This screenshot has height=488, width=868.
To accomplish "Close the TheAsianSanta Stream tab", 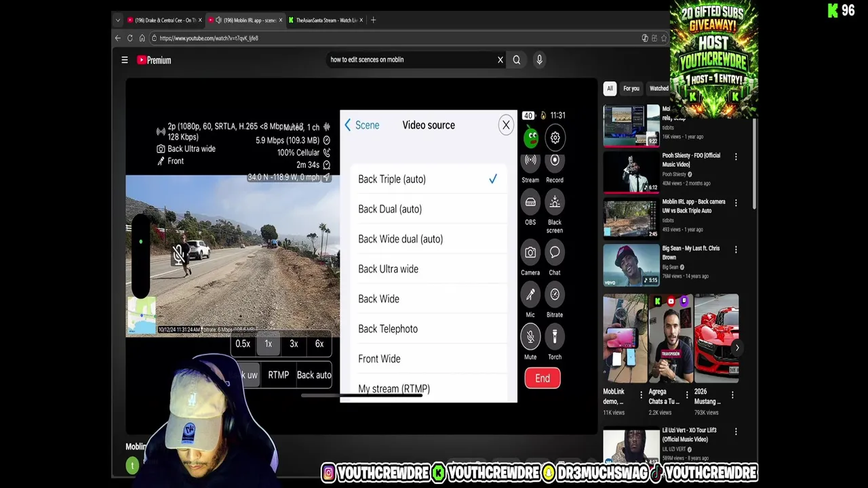I will point(361,20).
